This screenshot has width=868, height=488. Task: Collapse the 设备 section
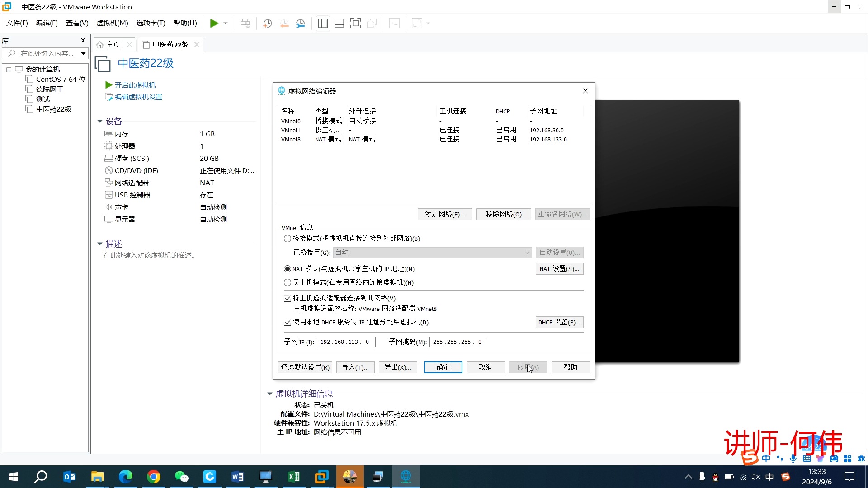100,121
